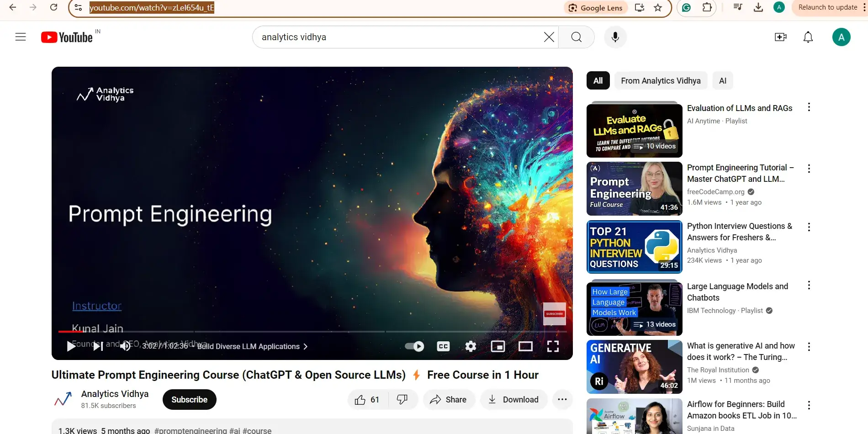Click the YouTube search input field
The width and height of the screenshot is (868, 434).
click(x=401, y=37)
